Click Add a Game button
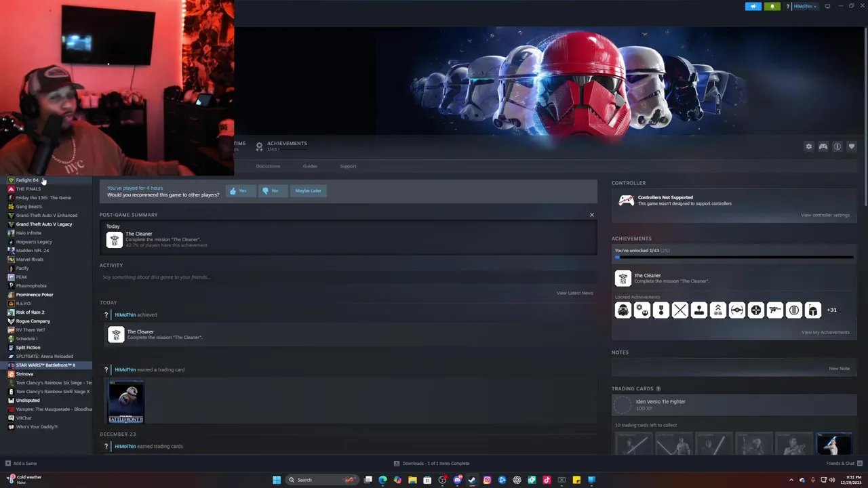The width and height of the screenshot is (868, 488). pyautogui.click(x=21, y=464)
